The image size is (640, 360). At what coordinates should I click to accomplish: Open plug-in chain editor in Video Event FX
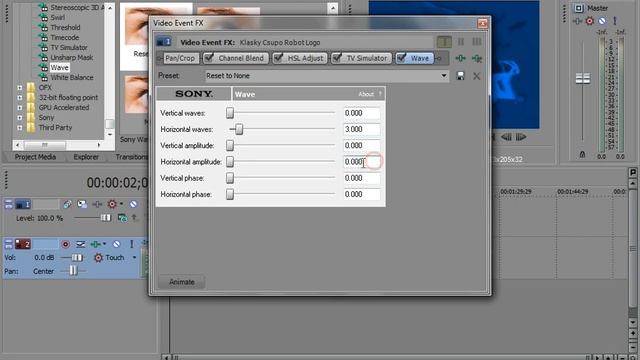pos(460,58)
